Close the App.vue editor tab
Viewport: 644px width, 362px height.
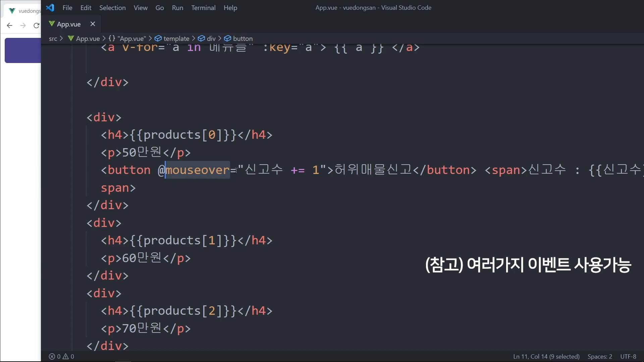pos(93,24)
